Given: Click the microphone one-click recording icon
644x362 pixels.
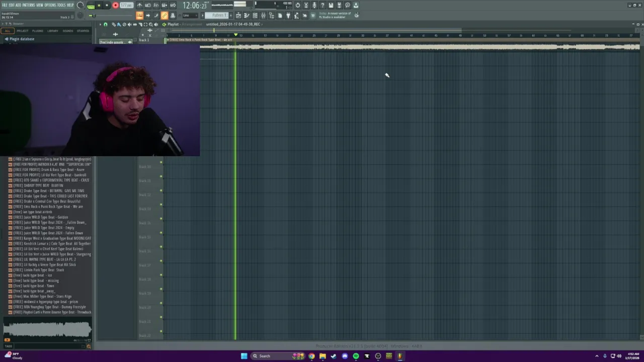Looking at the screenshot, I should (314, 5).
